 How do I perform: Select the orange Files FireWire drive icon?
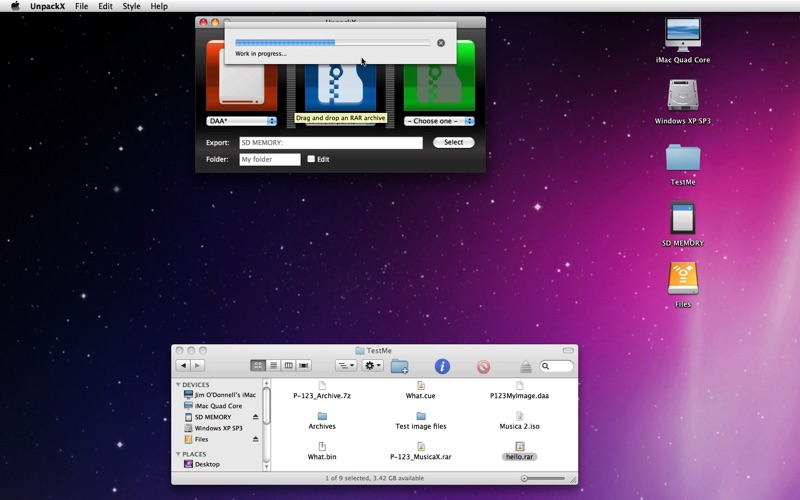tap(683, 279)
